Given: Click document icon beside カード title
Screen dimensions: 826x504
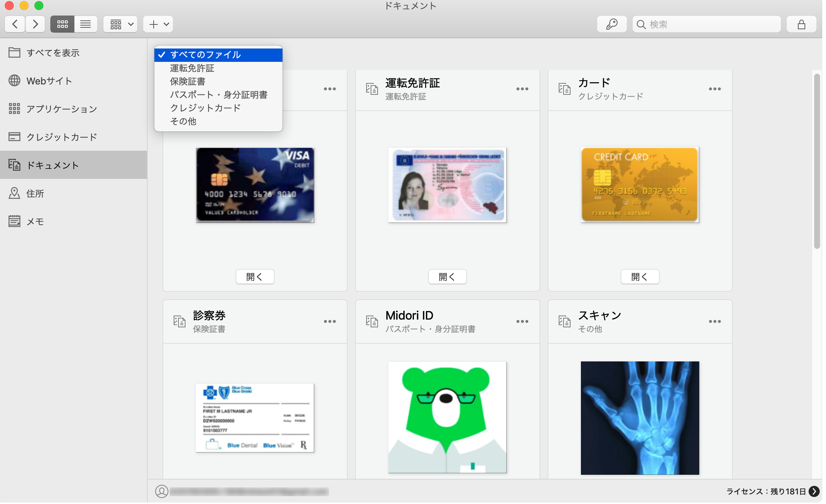Looking at the screenshot, I should pyautogui.click(x=564, y=89).
